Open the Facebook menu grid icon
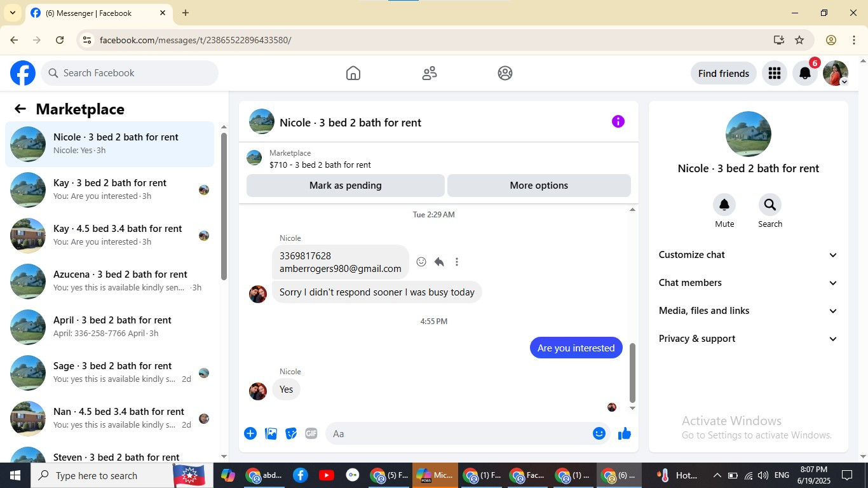 (774, 73)
